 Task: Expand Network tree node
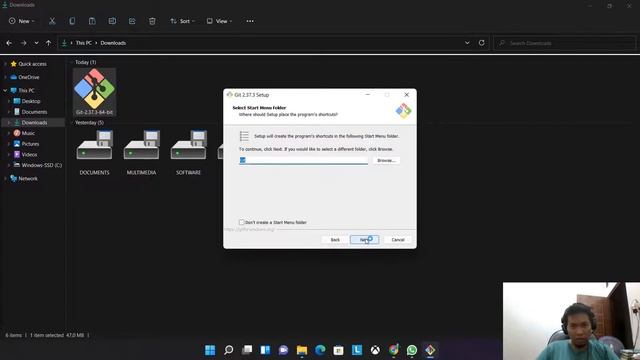5,178
